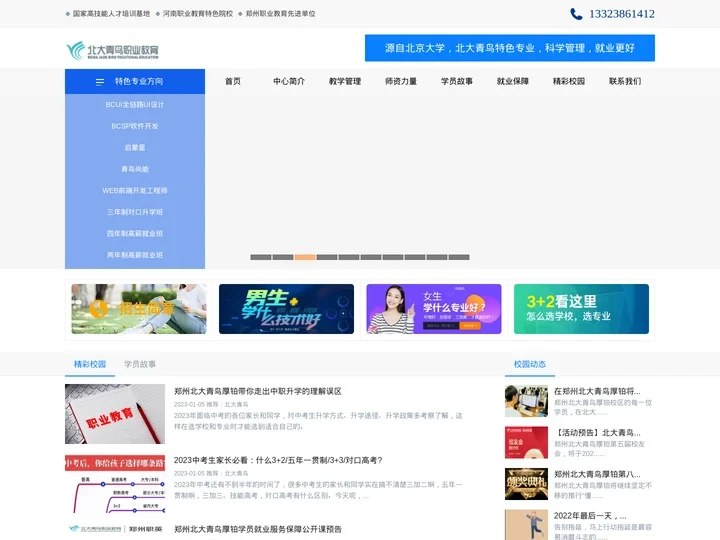Click 联系我们 in the top navigation
The image size is (720, 540).
coord(625,81)
